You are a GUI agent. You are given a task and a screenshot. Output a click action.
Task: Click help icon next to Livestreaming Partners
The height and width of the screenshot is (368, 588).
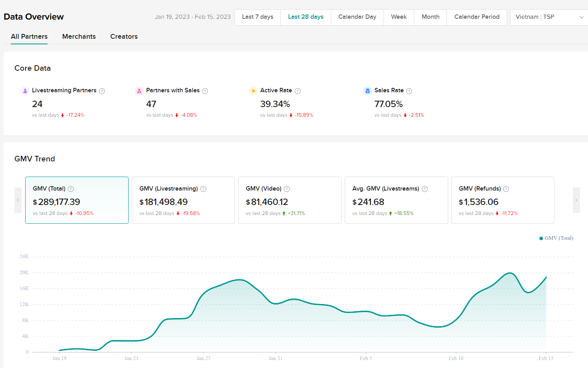(x=102, y=91)
